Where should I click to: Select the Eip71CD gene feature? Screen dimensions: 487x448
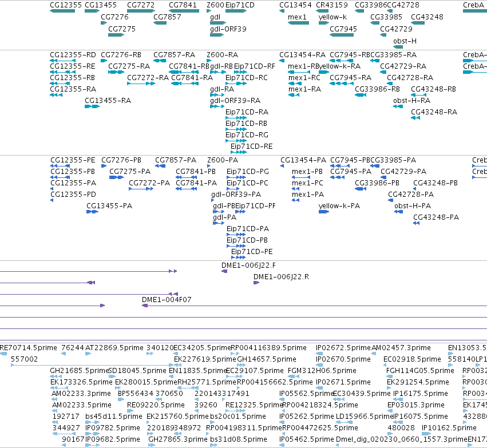click(x=236, y=11)
